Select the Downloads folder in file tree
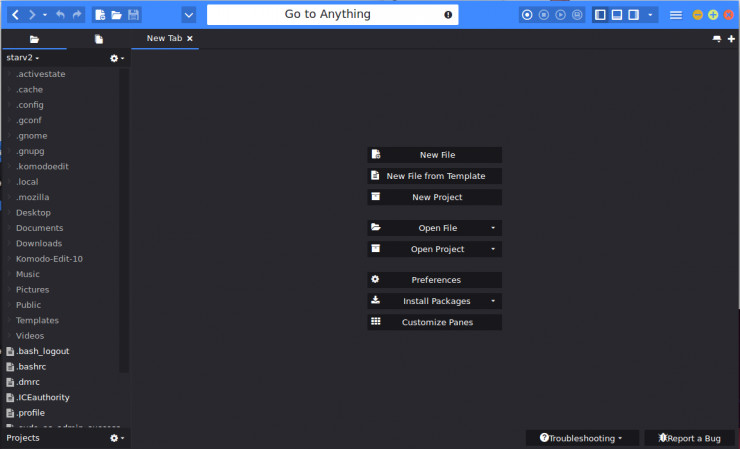The height and width of the screenshot is (449, 740). click(38, 243)
